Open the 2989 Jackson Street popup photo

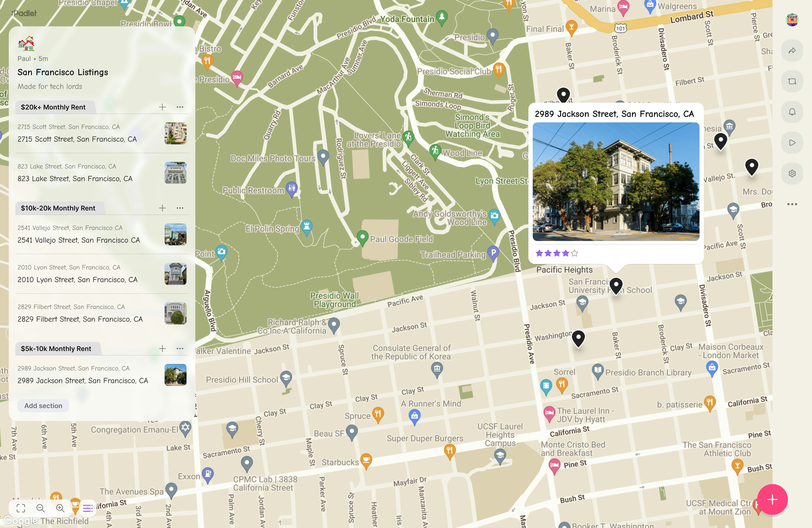pos(615,181)
